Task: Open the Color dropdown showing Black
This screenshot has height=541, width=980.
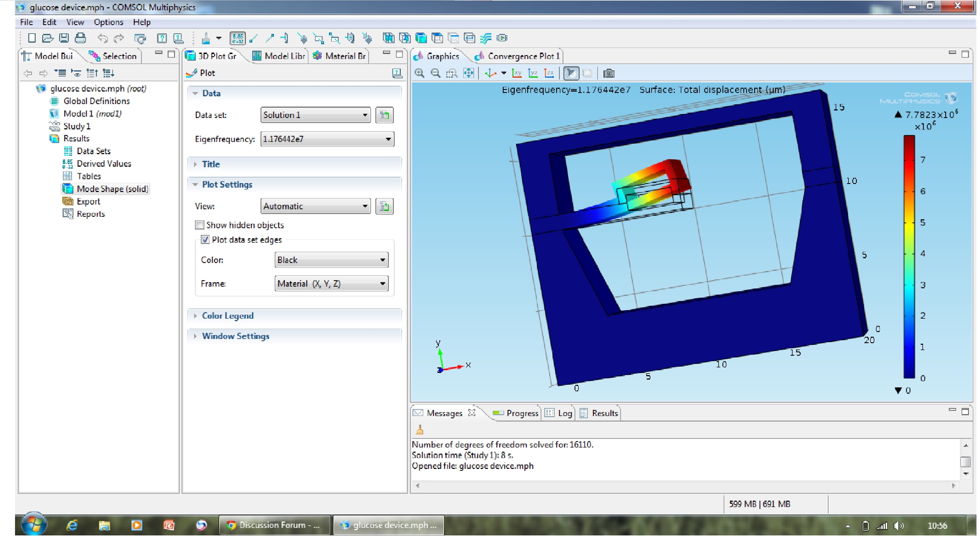Action: 331,260
